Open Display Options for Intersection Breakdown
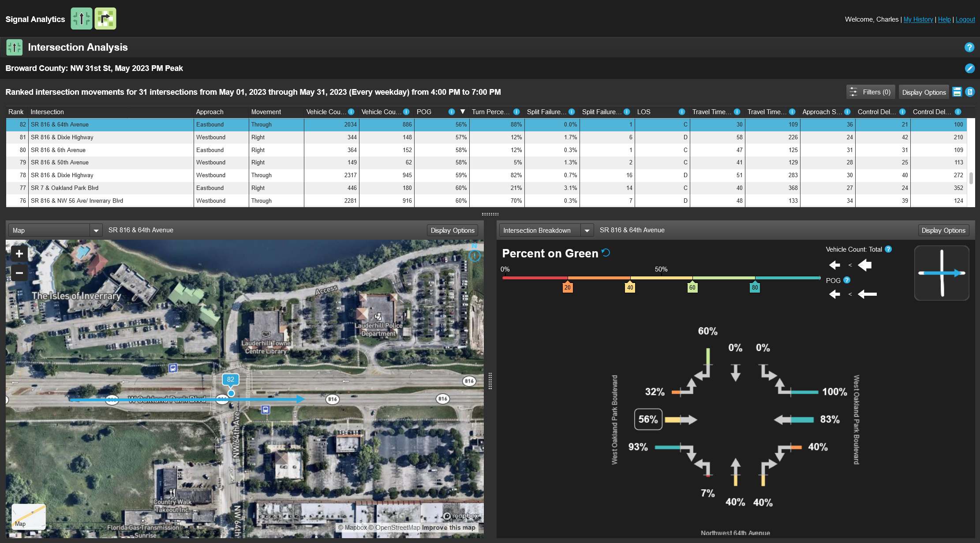This screenshot has height=543, width=980. click(943, 230)
